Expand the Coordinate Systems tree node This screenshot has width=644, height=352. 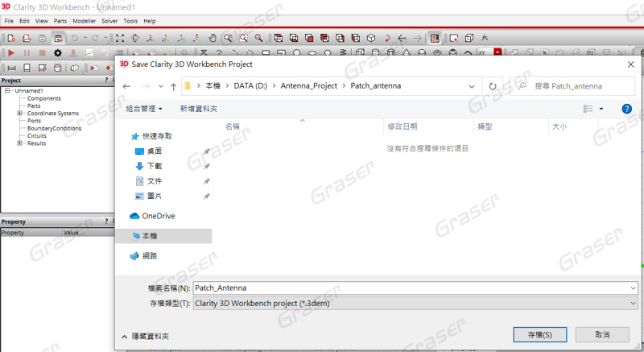coord(19,113)
